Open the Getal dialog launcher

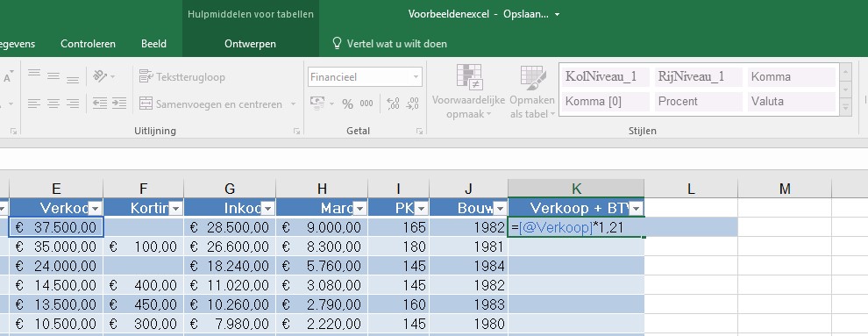[420, 132]
